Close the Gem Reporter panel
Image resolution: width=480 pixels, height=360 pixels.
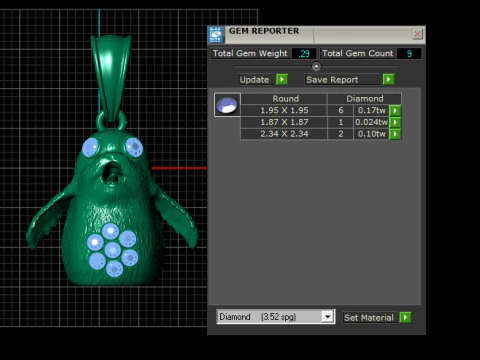point(417,34)
